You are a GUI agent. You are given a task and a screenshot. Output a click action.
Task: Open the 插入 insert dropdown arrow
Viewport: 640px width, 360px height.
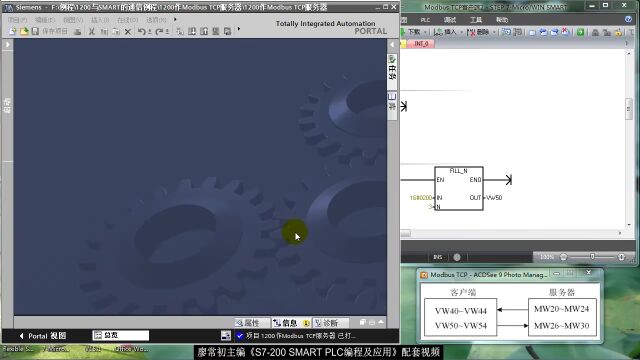click(x=461, y=32)
